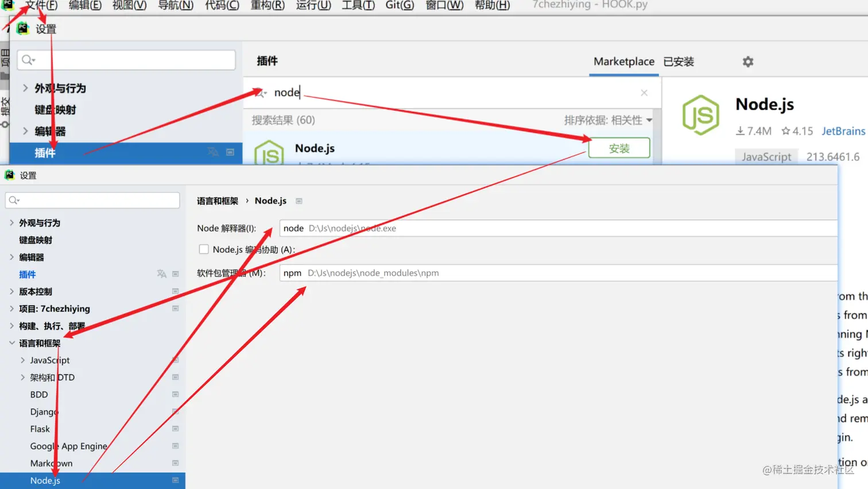Viewport: 868px width, 489px height.
Task: Open the 编辑(E) menu
Action: pyautogui.click(x=85, y=5)
